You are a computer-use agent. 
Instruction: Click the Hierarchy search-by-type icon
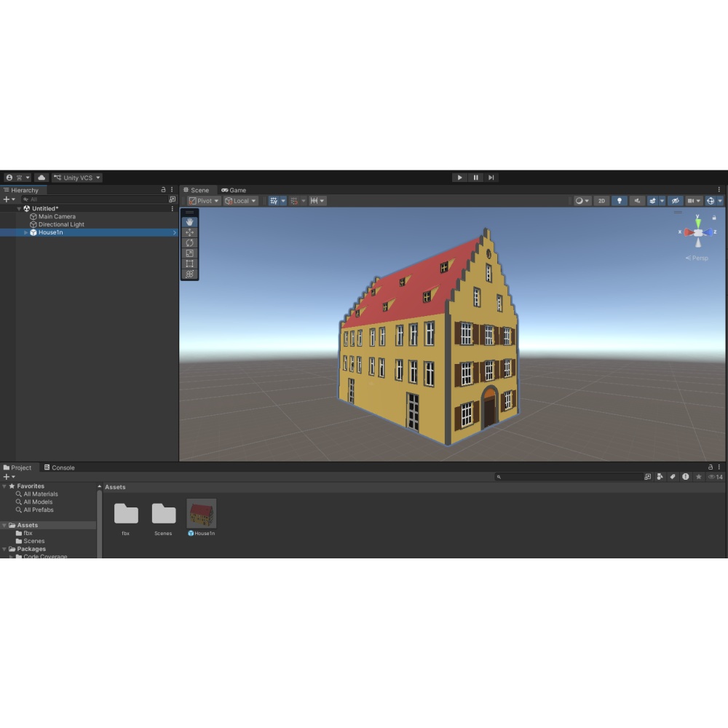click(173, 199)
